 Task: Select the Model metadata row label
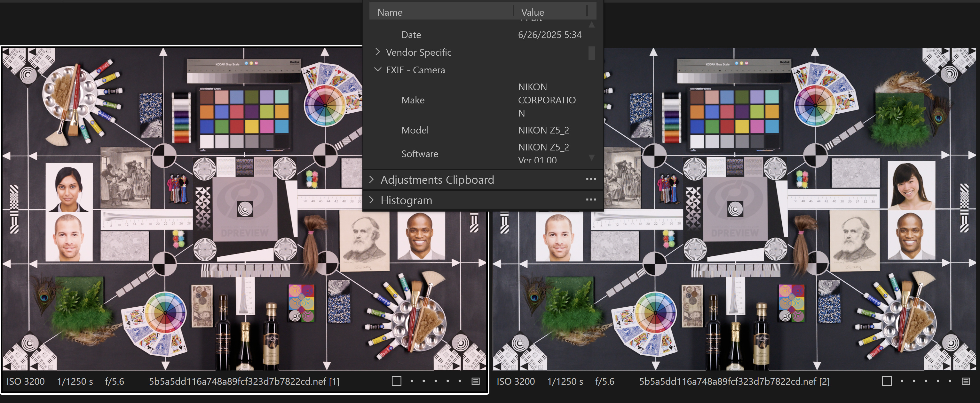pos(415,130)
